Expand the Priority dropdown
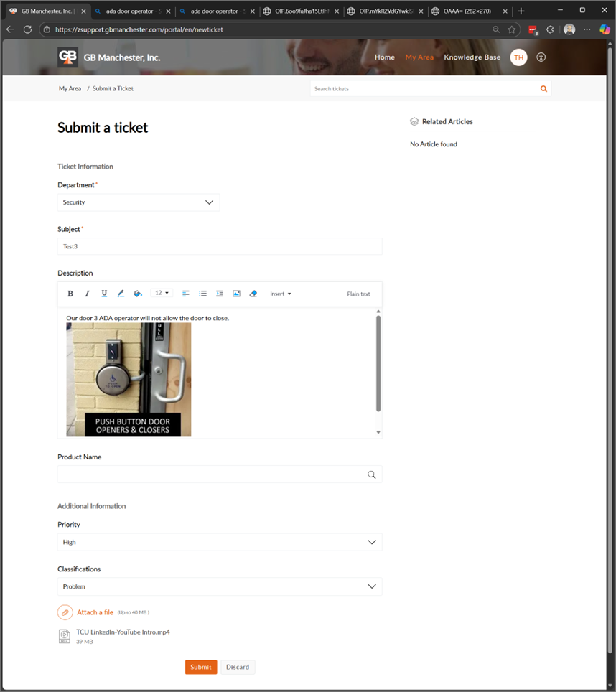The width and height of the screenshot is (616, 692). 219,542
